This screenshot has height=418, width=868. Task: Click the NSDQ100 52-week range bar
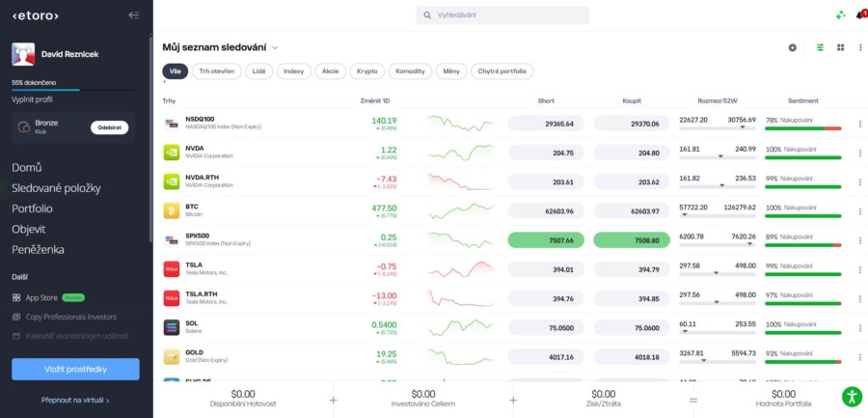pos(718,128)
